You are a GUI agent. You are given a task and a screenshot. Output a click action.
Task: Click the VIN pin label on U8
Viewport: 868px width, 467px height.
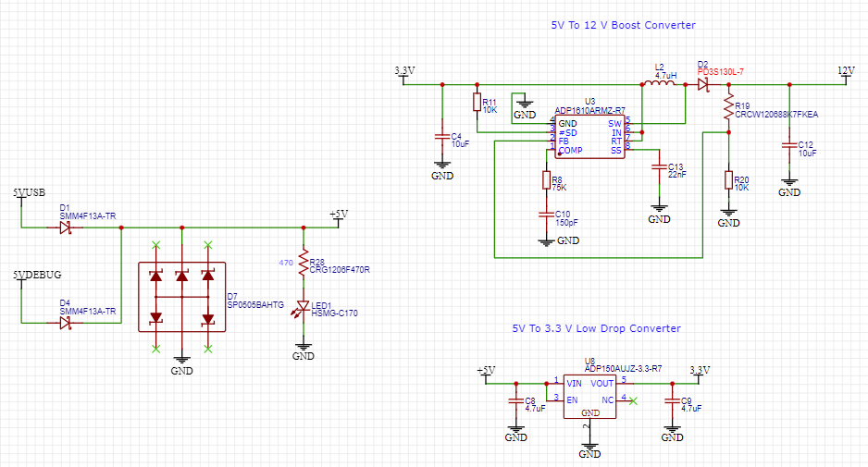(574, 384)
